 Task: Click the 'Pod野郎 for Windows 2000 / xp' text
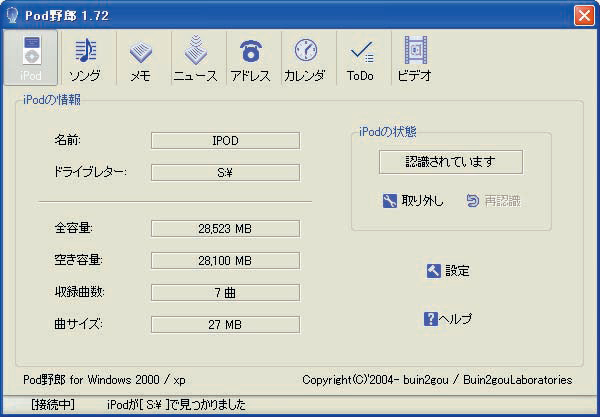[x=104, y=380]
